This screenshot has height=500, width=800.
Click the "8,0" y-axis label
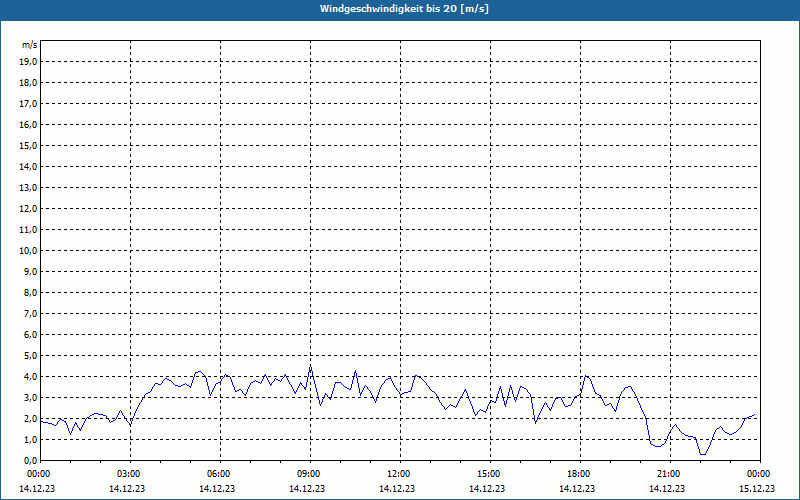pos(30,292)
